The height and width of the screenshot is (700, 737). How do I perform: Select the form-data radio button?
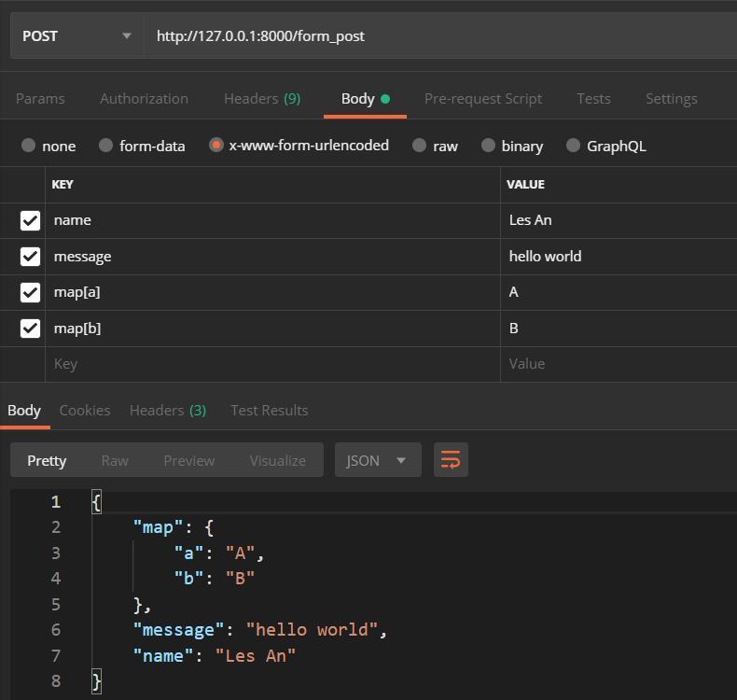tap(105, 146)
